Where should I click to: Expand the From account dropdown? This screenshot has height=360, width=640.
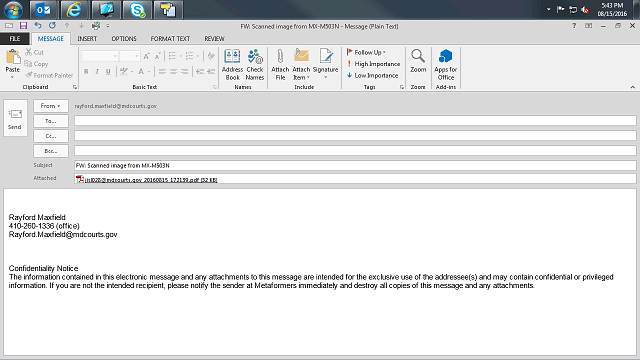51,106
